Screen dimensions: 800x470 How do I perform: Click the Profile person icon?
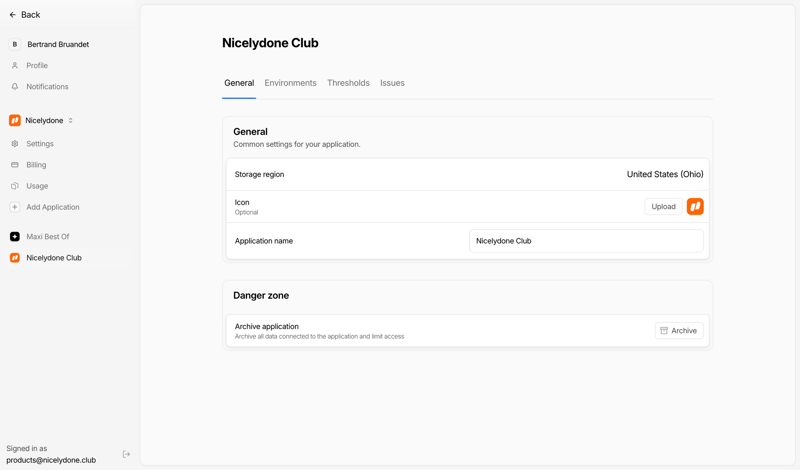click(15, 65)
